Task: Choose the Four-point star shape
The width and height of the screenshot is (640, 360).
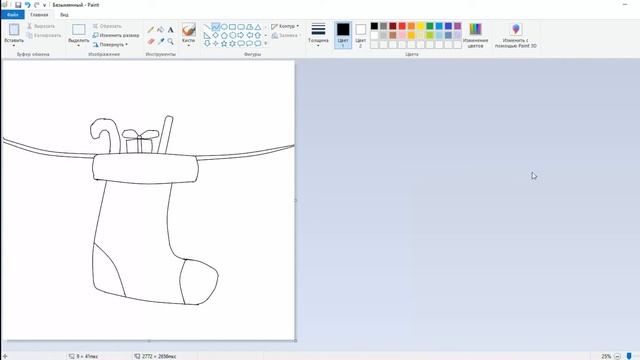Action: tap(216, 43)
